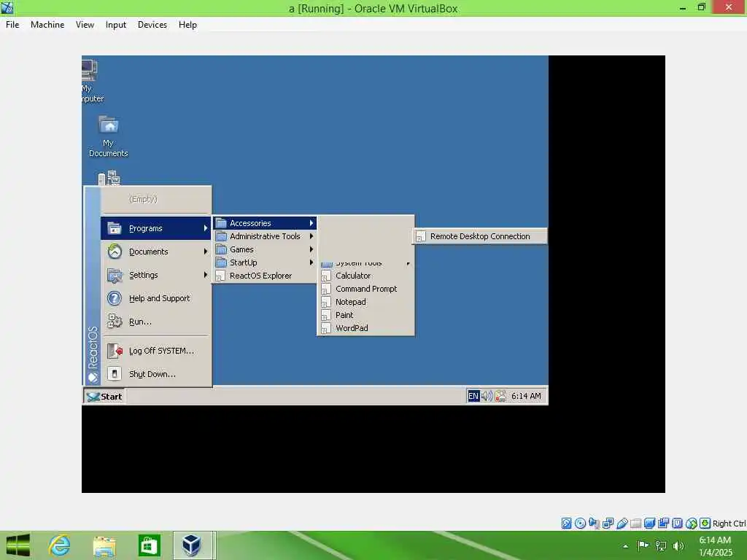Click the optical disc status icon
The height and width of the screenshot is (560, 747).
pyautogui.click(x=580, y=524)
